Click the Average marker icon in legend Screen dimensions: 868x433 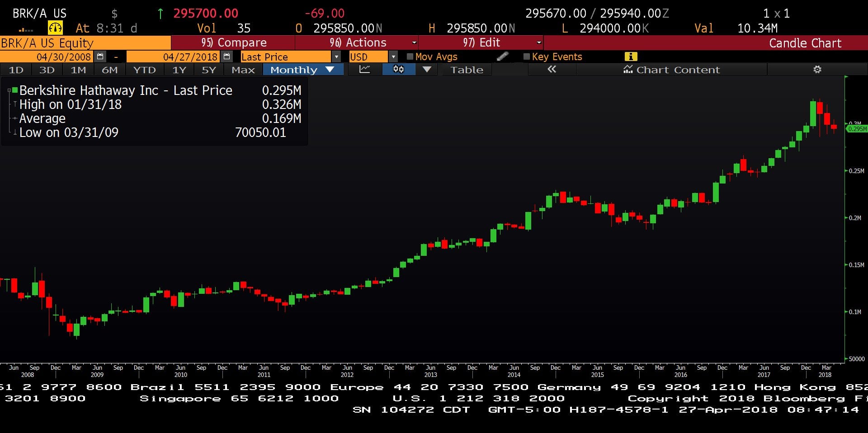(15, 118)
